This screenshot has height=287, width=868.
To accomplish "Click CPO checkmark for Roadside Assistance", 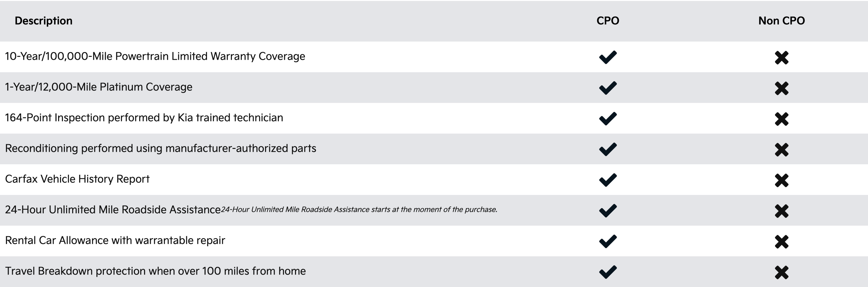I will coord(608,210).
